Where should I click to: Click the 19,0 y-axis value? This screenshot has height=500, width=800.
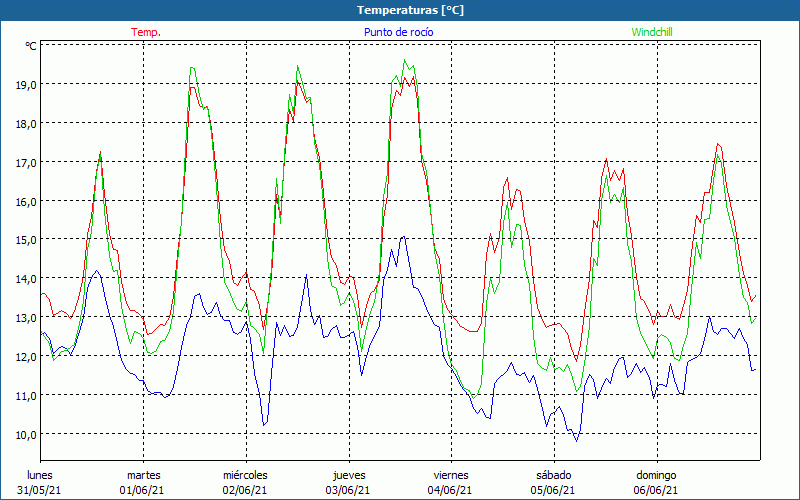point(26,85)
